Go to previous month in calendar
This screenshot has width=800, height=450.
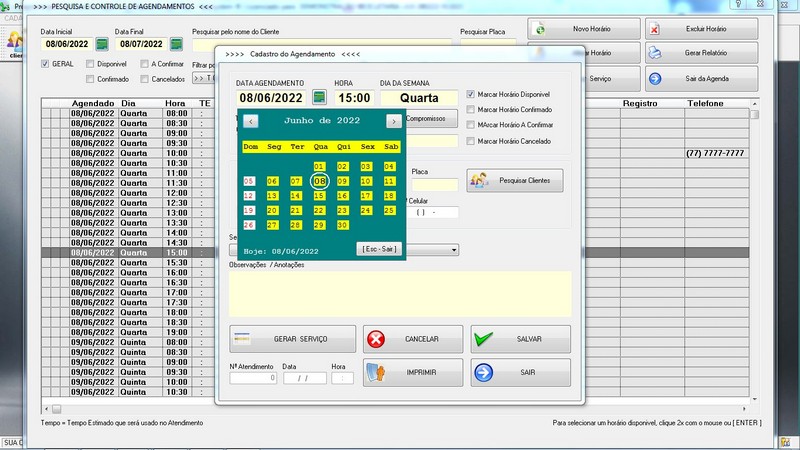(251, 121)
